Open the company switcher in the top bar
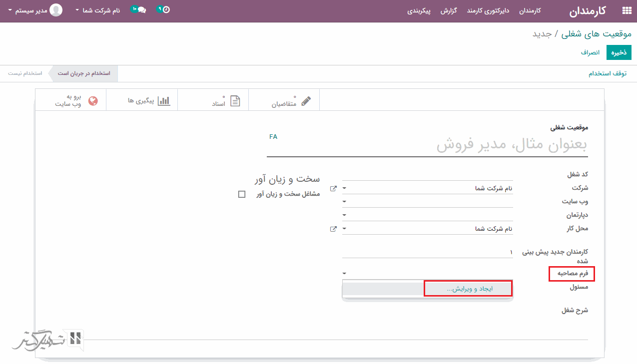Image resolution: width=637 pixels, height=364 pixels. (x=98, y=10)
